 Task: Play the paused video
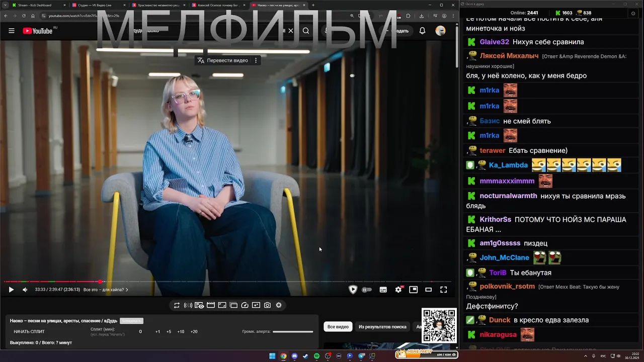pos(11,290)
